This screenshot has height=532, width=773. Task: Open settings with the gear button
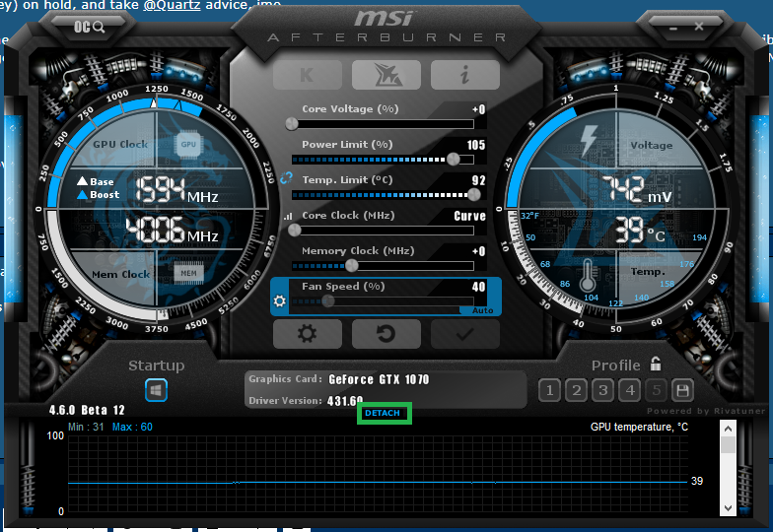tap(308, 333)
